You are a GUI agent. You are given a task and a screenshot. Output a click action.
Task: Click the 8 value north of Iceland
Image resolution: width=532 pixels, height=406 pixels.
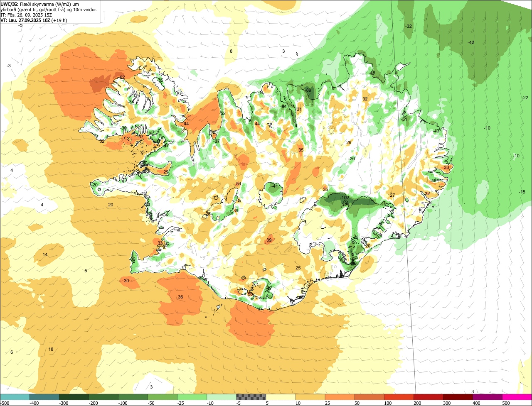(x=231, y=51)
